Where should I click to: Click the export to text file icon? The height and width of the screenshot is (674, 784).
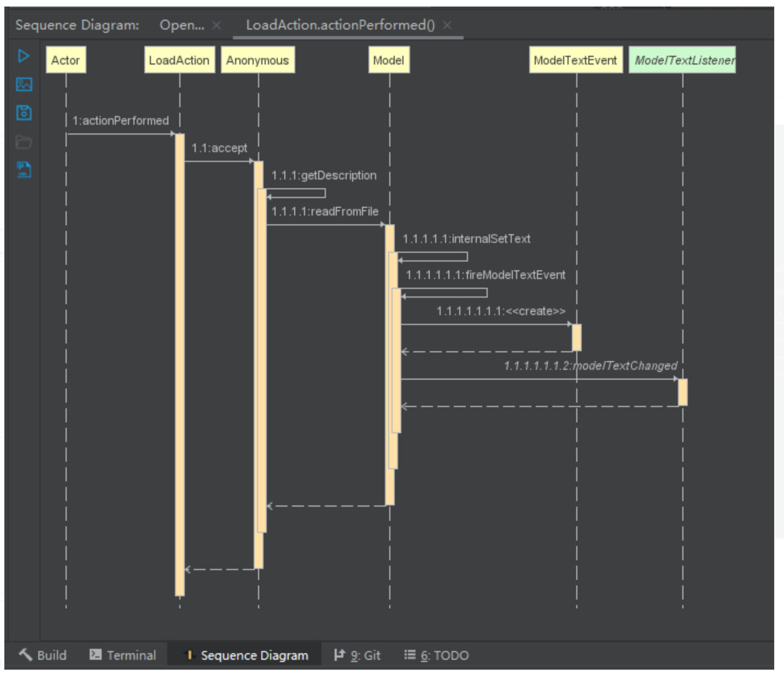(24, 170)
